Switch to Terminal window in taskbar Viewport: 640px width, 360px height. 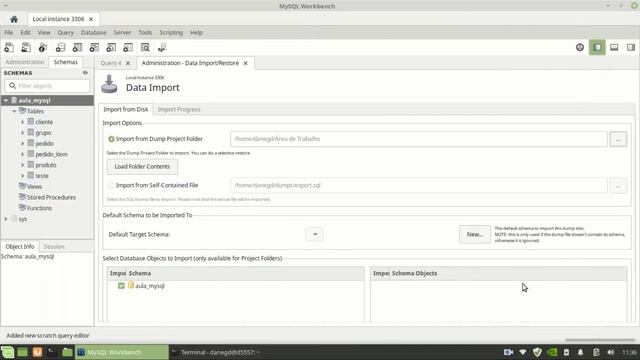pyautogui.click(x=220, y=352)
